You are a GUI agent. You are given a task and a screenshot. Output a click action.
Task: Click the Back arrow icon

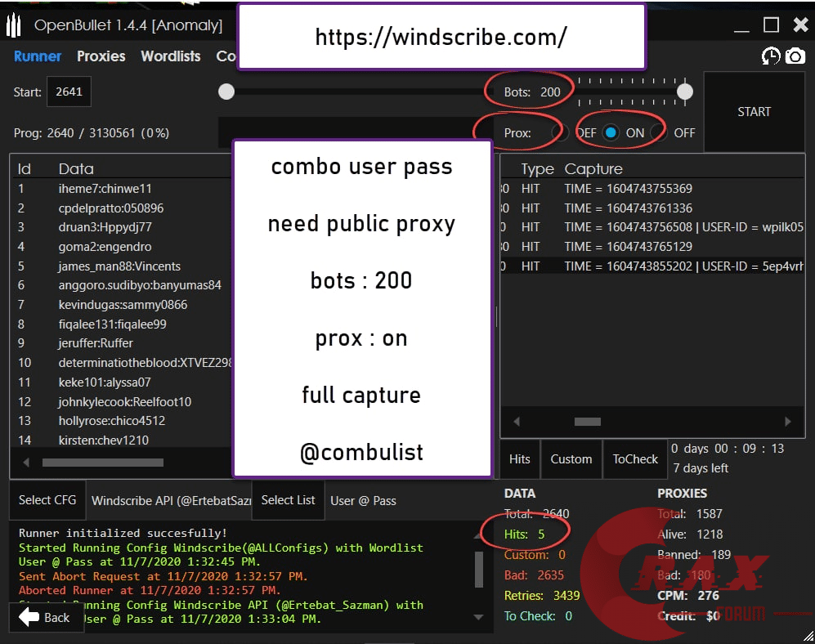tap(29, 617)
